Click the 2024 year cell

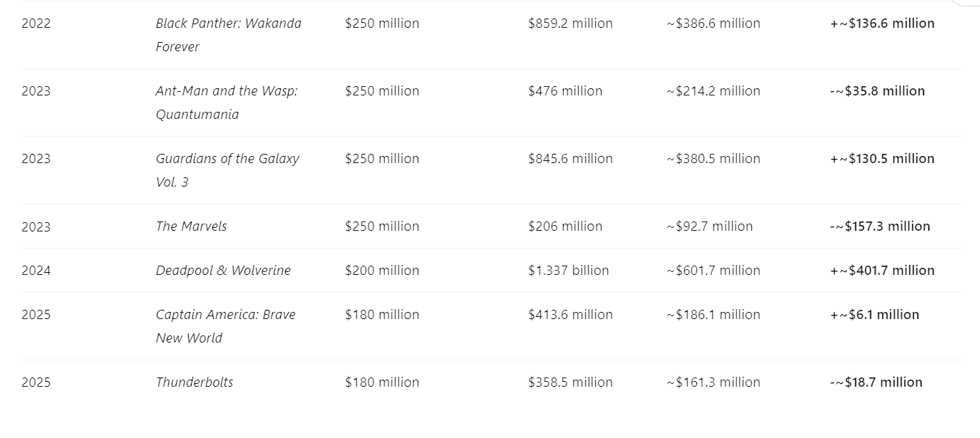36,271
